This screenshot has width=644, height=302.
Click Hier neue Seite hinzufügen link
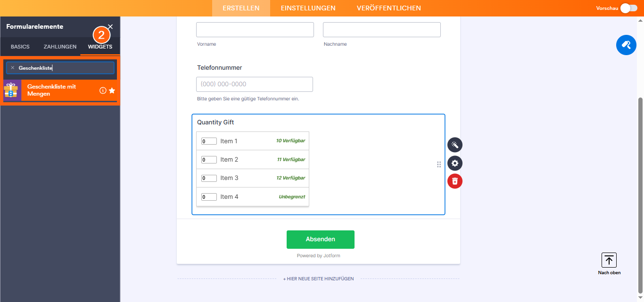click(318, 279)
